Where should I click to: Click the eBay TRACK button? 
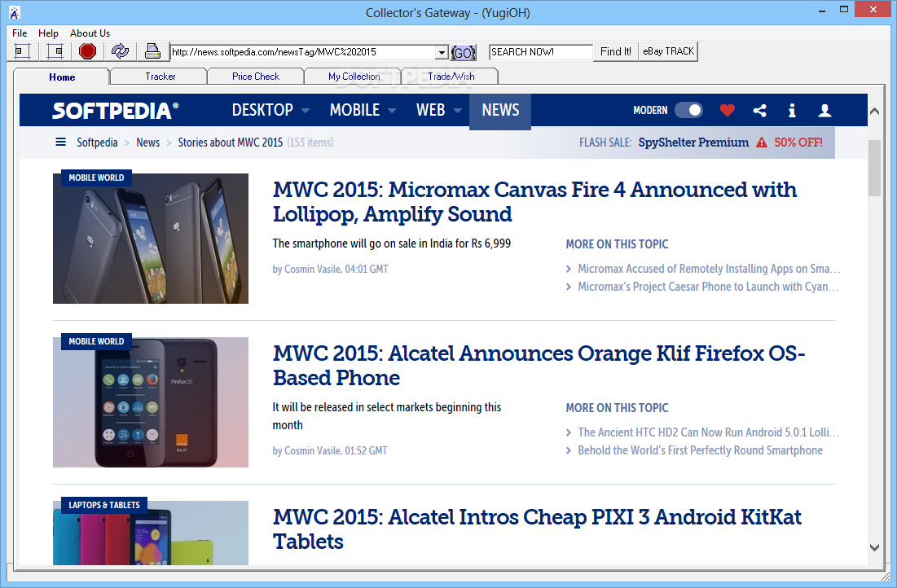pyautogui.click(x=668, y=51)
